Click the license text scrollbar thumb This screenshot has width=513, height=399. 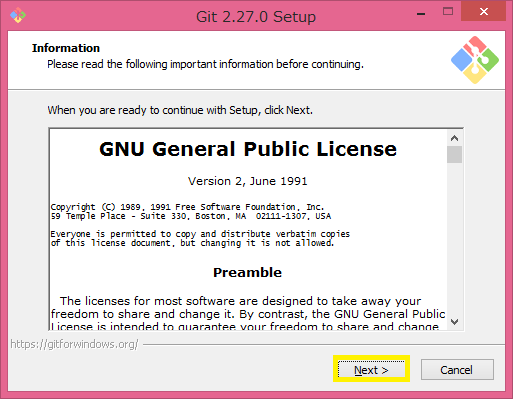454,154
